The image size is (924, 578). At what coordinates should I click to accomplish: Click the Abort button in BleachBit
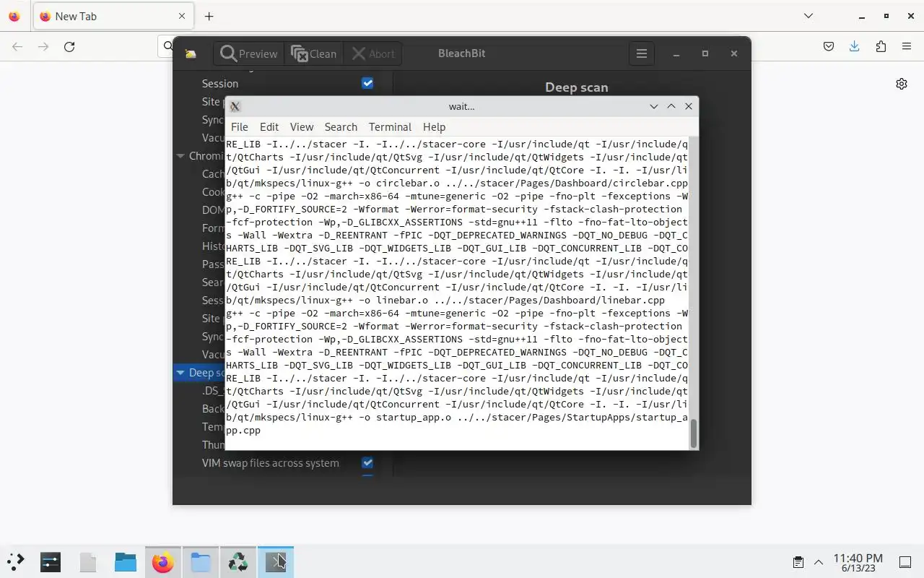[x=372, y=53]
